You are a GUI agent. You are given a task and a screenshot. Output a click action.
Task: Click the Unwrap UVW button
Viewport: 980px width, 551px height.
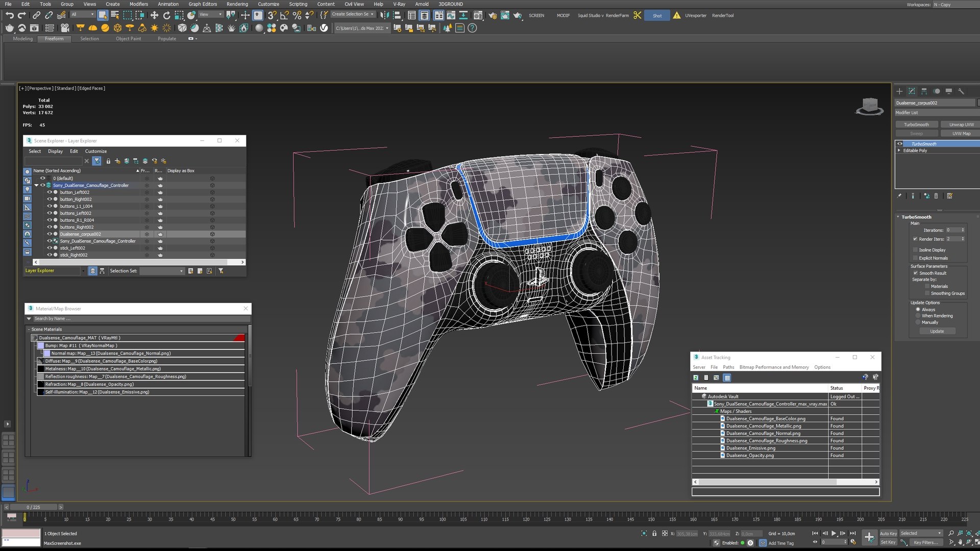point(961,124)
